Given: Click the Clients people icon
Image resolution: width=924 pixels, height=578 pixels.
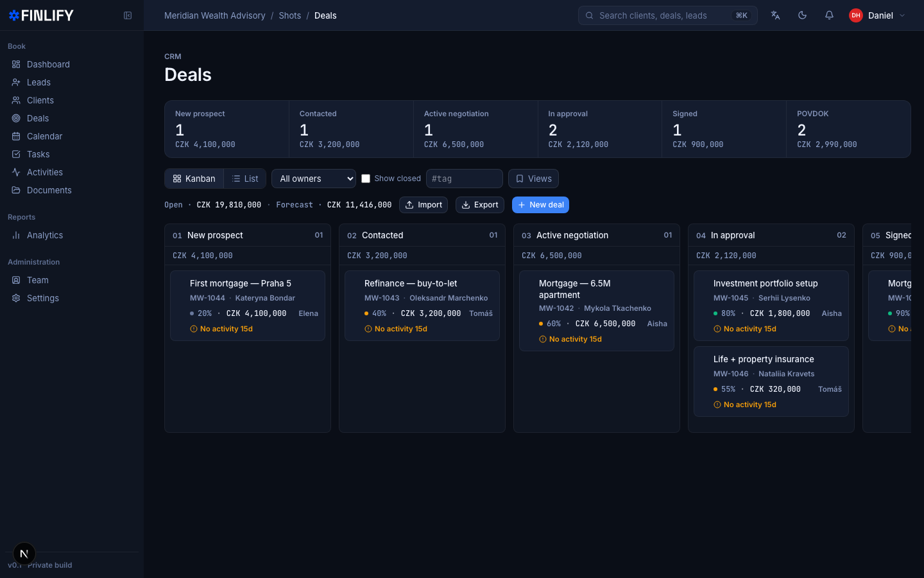Looking at the screenshot, I should (16, 100).
